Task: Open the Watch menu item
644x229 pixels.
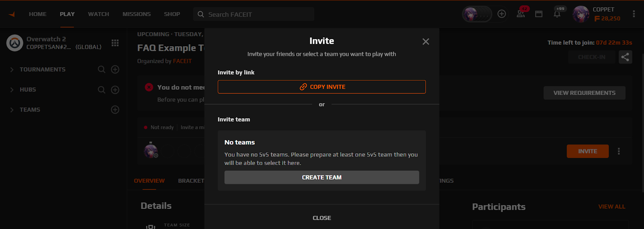Action: tap(99, 14)
